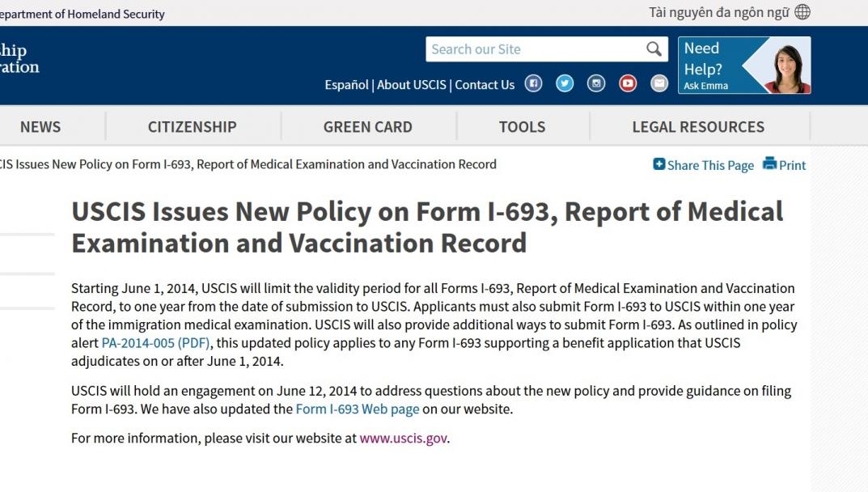Open the NEWS navigation menu

point(40,127)
